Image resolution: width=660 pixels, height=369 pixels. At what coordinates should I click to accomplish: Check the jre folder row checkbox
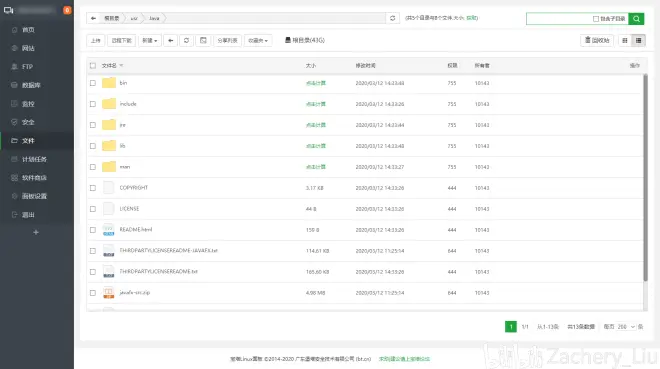click(x=93, y=125)
